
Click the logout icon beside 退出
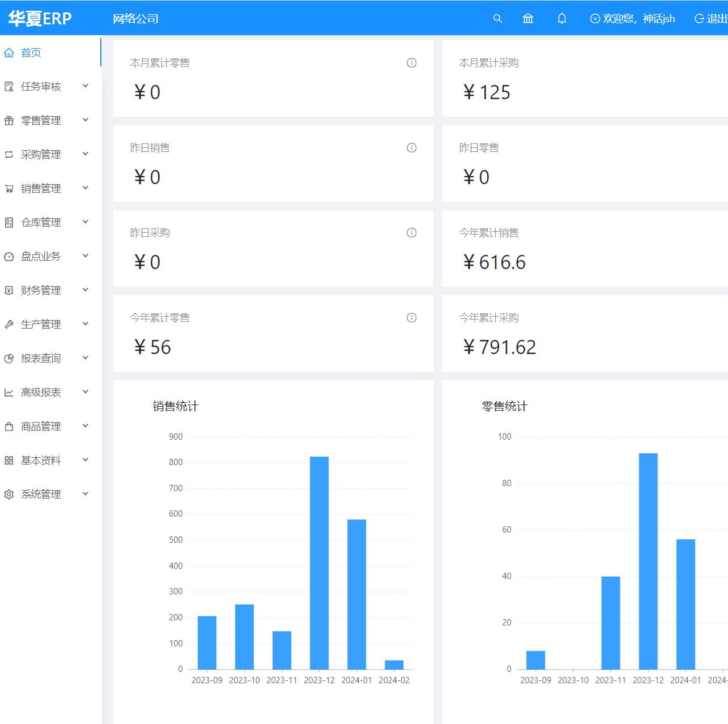[700, 19]
